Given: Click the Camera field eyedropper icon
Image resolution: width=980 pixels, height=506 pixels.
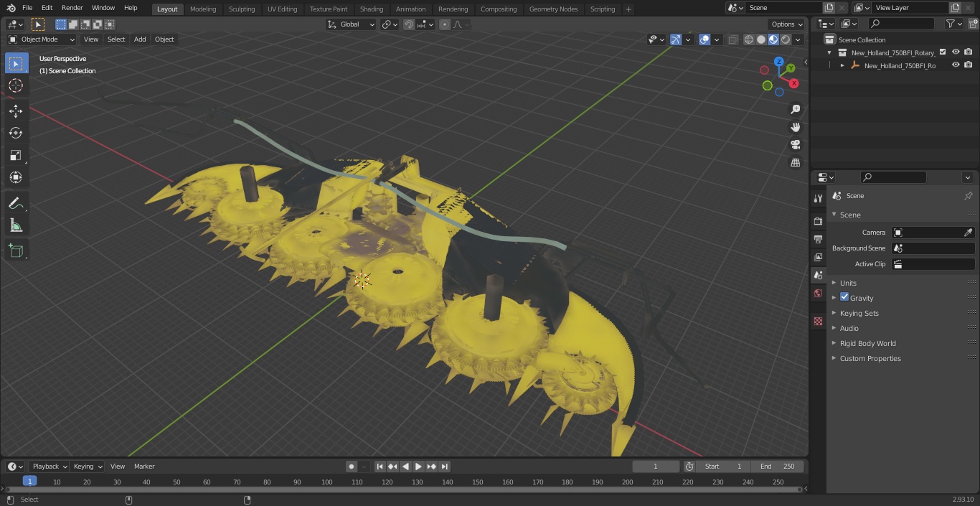Looking at the screenshot, I should (x=968, y=233).
